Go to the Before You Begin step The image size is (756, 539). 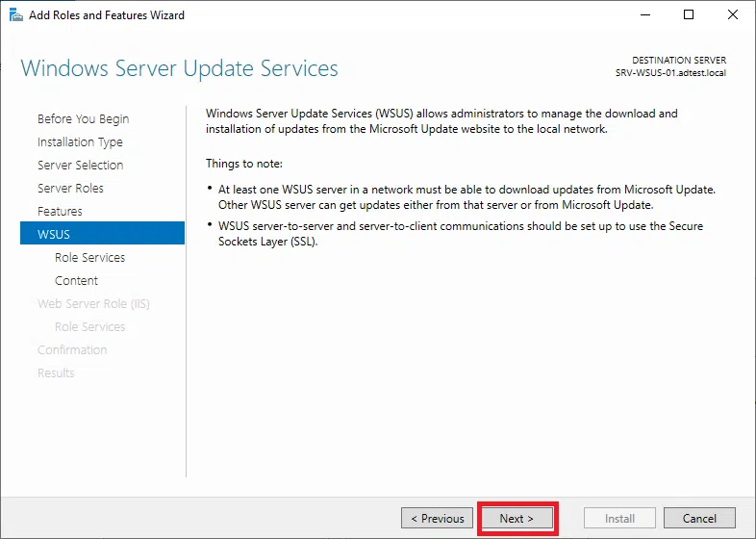click(x=83, y=119)
